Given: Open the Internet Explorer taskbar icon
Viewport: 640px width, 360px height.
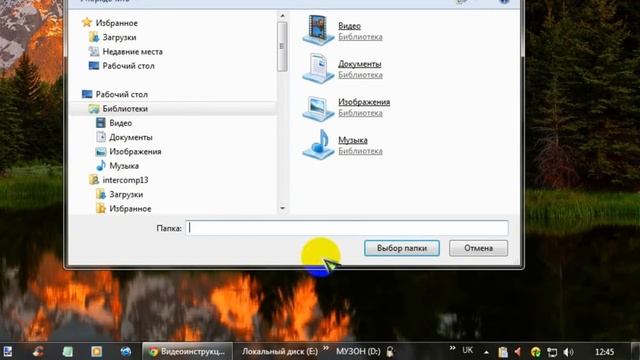Looking at the screenshot, I should (x=126, y=351).
